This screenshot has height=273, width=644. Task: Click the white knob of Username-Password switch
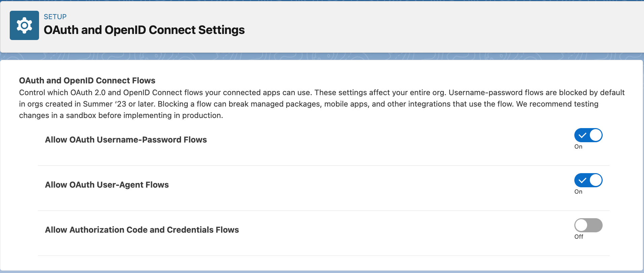[596, 135]
